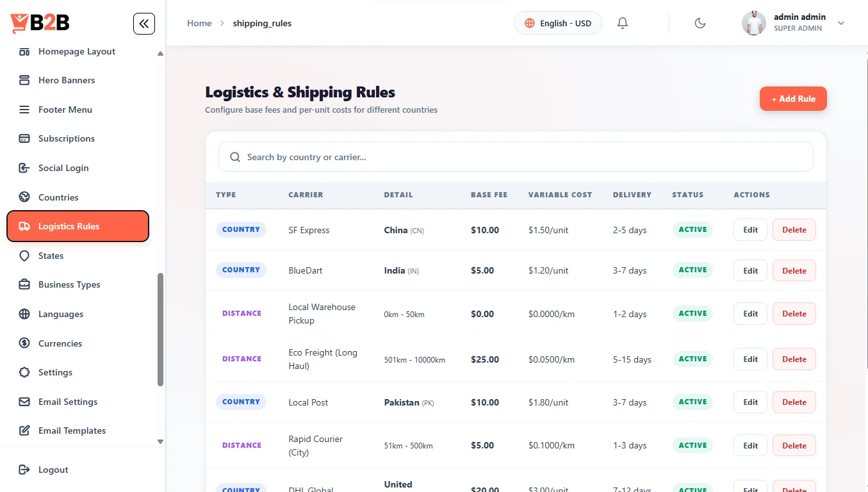868x492 pixels.
Task: Click the + Add Rule button
Action: point(793,99)
